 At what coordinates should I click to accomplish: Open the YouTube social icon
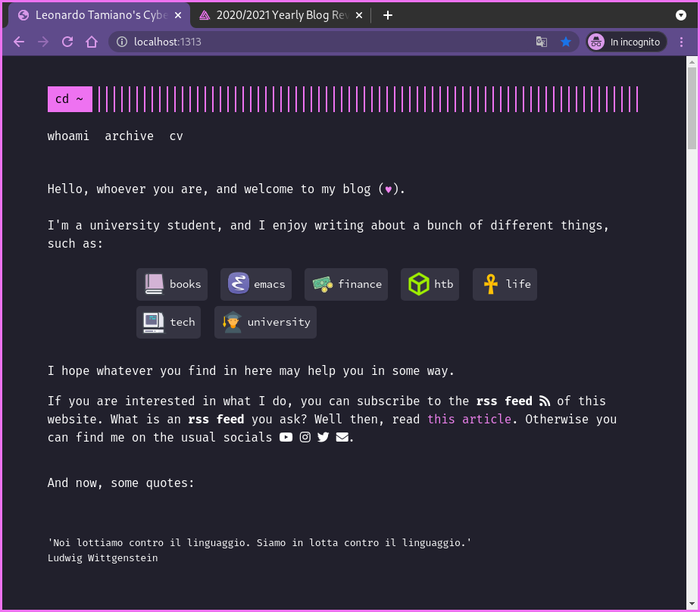(286, 438)
